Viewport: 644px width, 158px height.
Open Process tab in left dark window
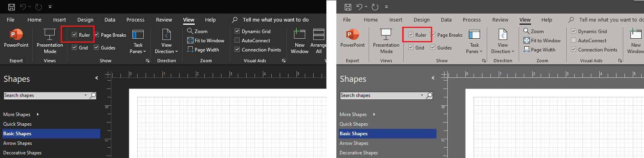point(135,20)
